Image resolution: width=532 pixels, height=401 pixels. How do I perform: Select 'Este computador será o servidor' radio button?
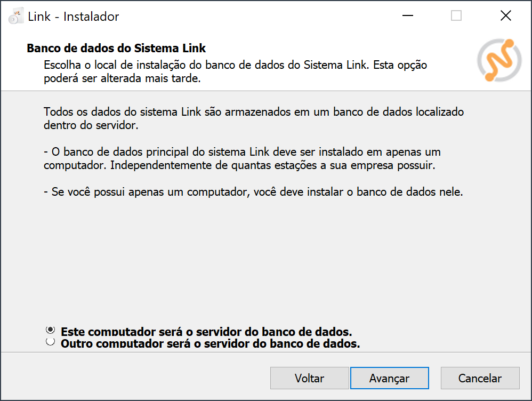pyautogui.click(x=51, y=330)
